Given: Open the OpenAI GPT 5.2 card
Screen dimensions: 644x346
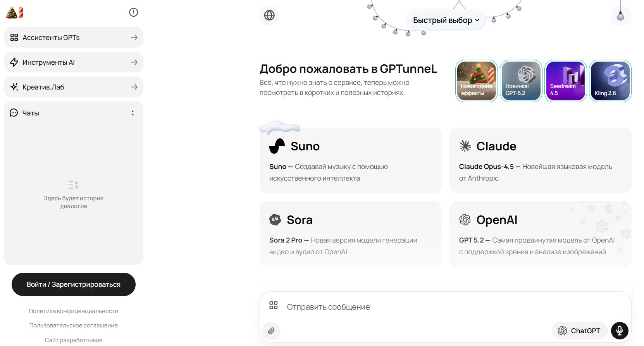Looking at the screenshot, I should tap(541, 234).
